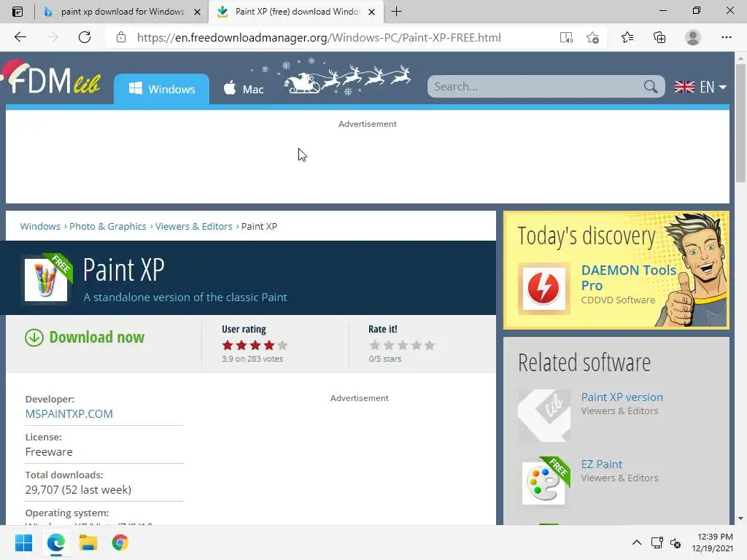Show hidden system tray icons
Viewport: 747px width, 560px height.
click(x=636, y=542)
